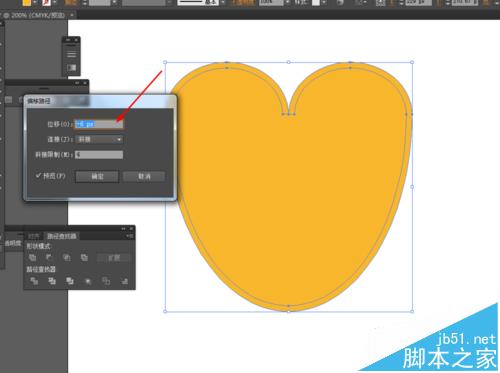Image resolution: width=500 pixels, height=373 pixels.
Task: Switch to the 对齐 align tab
Action: (x=34, y=236)
